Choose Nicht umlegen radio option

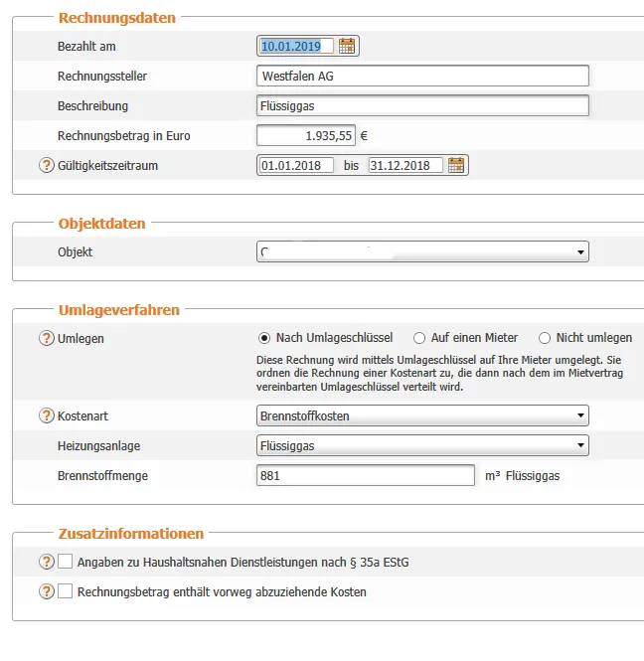coord(545,338)
